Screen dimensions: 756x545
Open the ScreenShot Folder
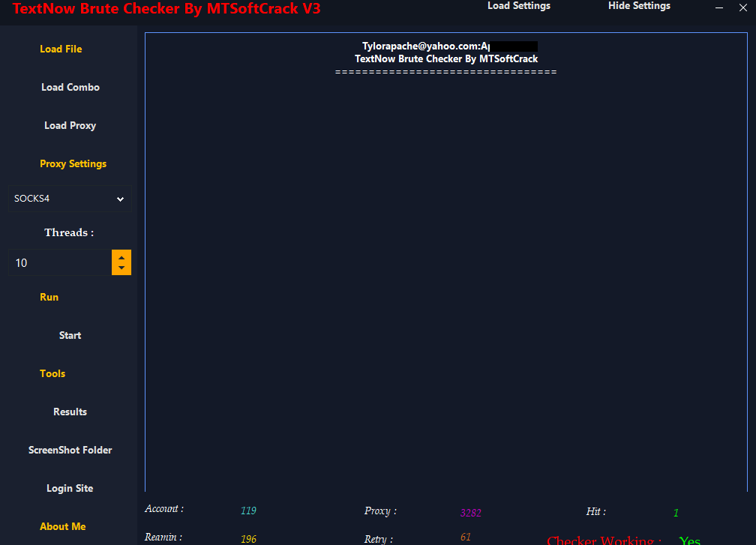point(70,450)
